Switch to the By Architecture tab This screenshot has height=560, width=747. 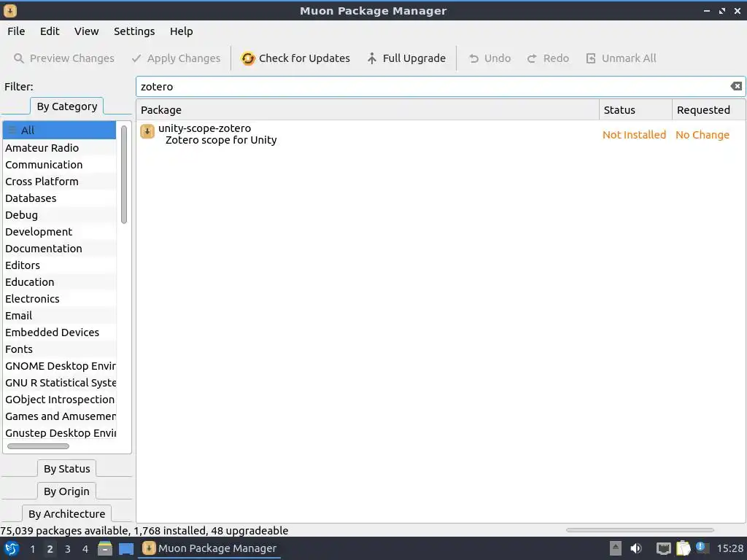point(66,513)
